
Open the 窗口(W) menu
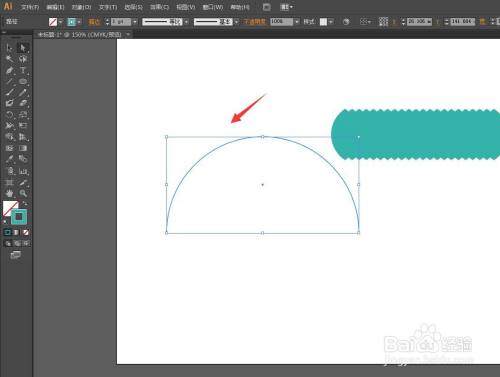(213, 7)
